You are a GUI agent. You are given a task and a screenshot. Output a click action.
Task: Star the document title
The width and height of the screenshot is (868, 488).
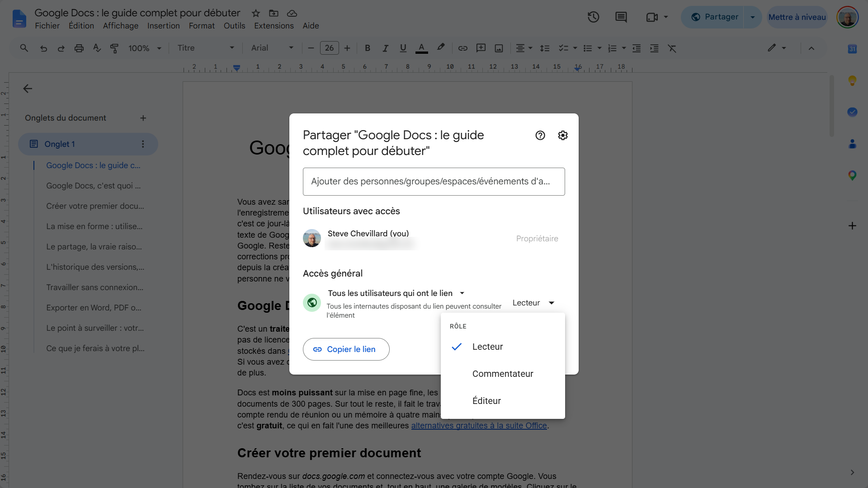[256, 13]
